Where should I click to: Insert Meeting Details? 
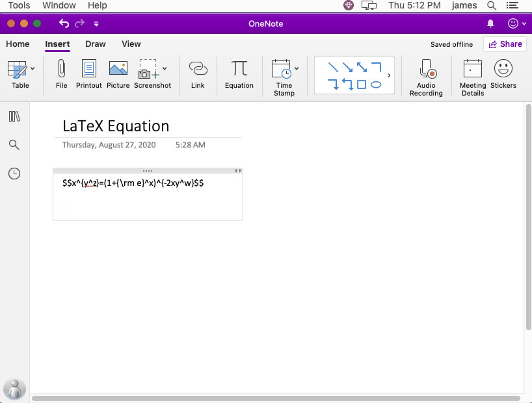pyautogui.click(x=472, y=75)
